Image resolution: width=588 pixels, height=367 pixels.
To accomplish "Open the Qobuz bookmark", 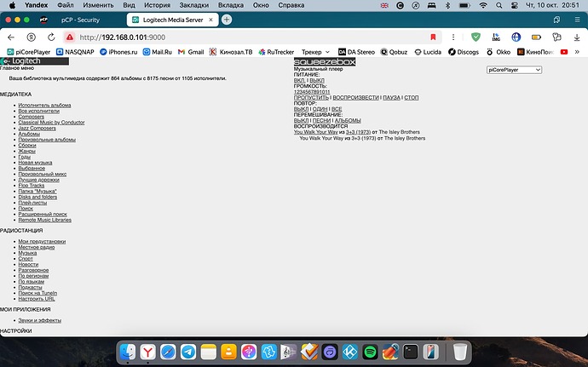I will [394, 52].
